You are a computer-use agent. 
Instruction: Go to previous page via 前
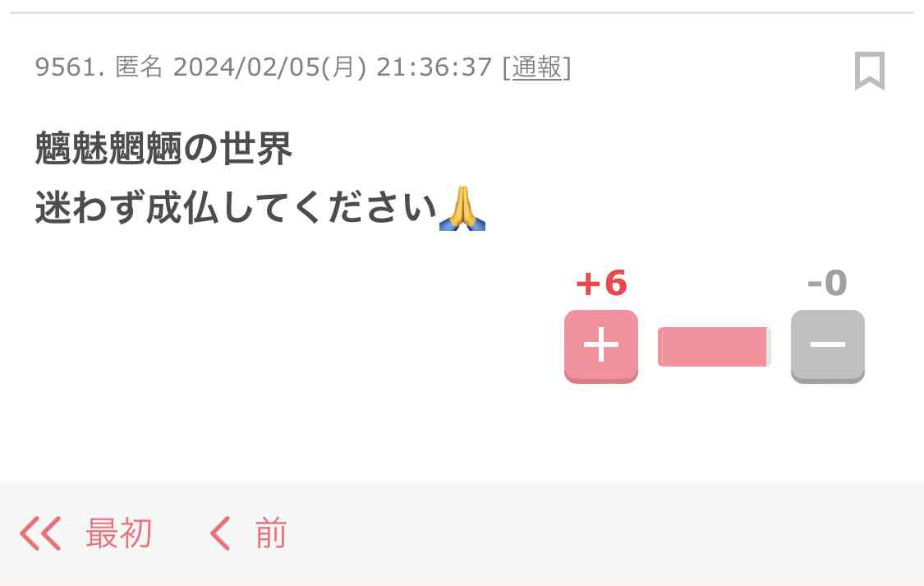point(270,533)
